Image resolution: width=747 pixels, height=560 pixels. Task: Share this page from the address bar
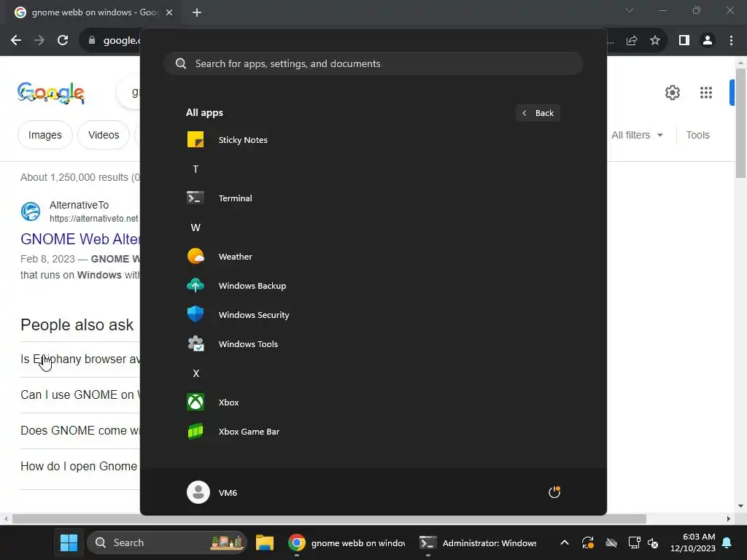coord(632,41)
